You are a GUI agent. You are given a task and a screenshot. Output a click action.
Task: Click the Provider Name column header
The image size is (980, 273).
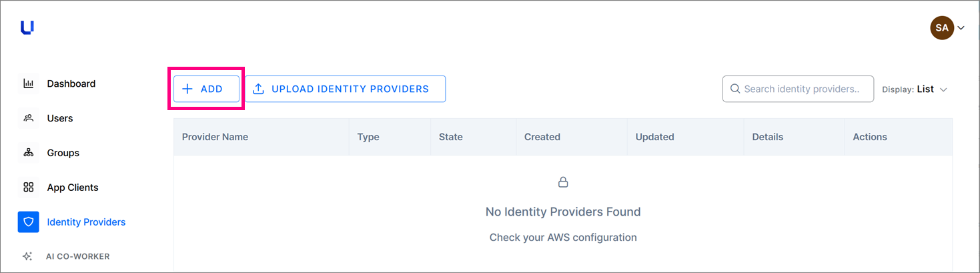(x=215, y=137)
